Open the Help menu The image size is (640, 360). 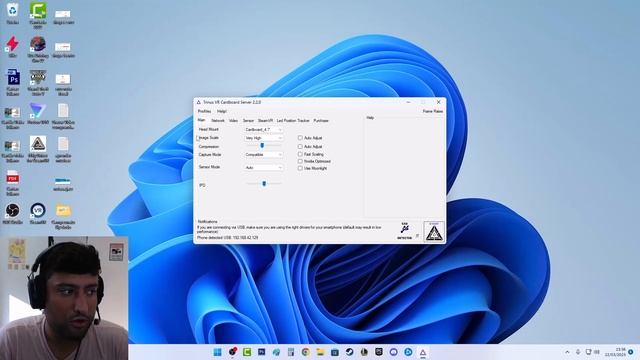(x=222, y=111)
